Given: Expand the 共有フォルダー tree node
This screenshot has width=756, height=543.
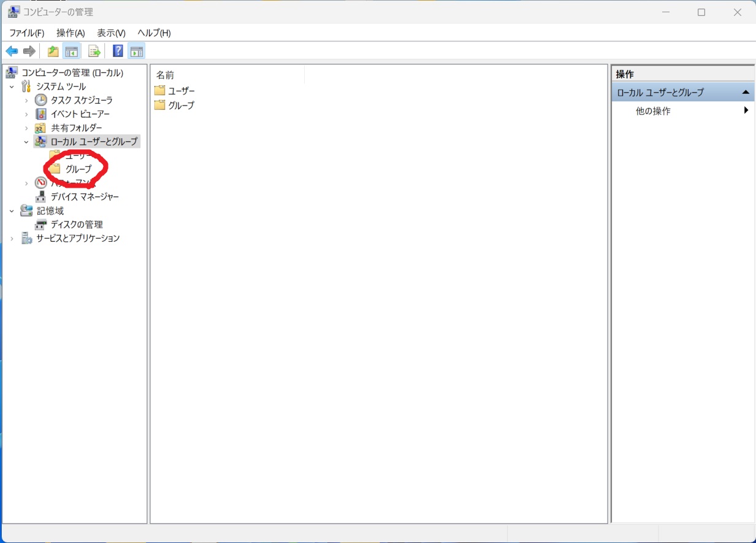Looking at the screenshot, I should point(26,128).
